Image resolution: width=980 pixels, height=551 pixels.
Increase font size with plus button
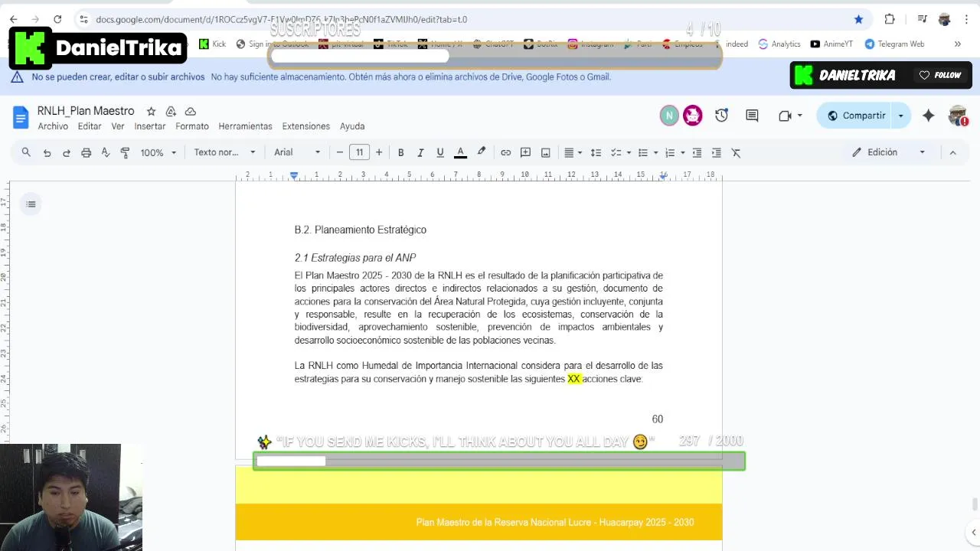(x=379, y=152)
